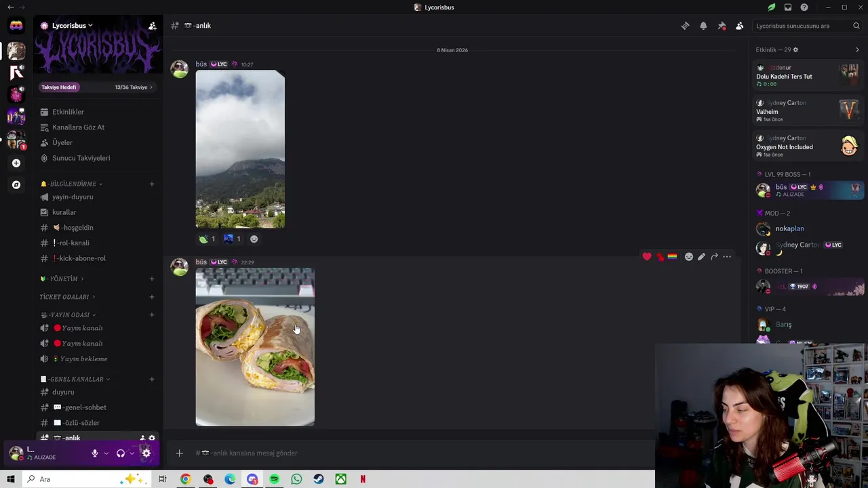Open -anlık channel settings gear
The image size is (868, 488).
[152, 438]
